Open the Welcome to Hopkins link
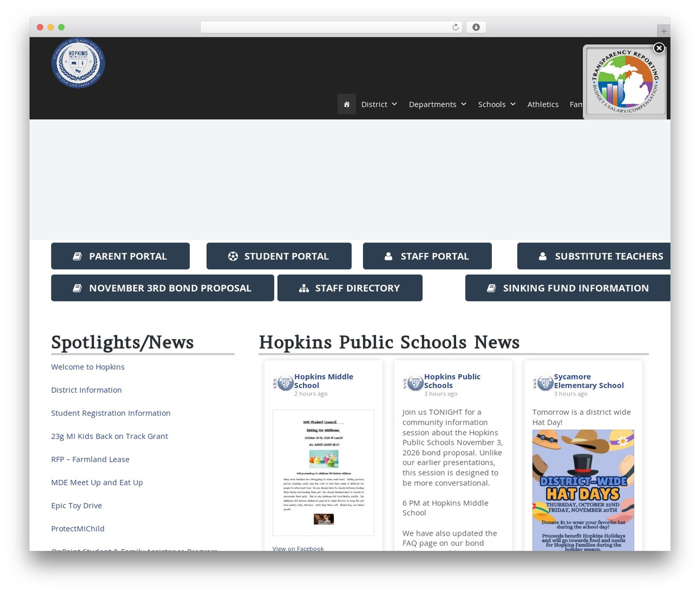The image size is (700, 593). 88,367
